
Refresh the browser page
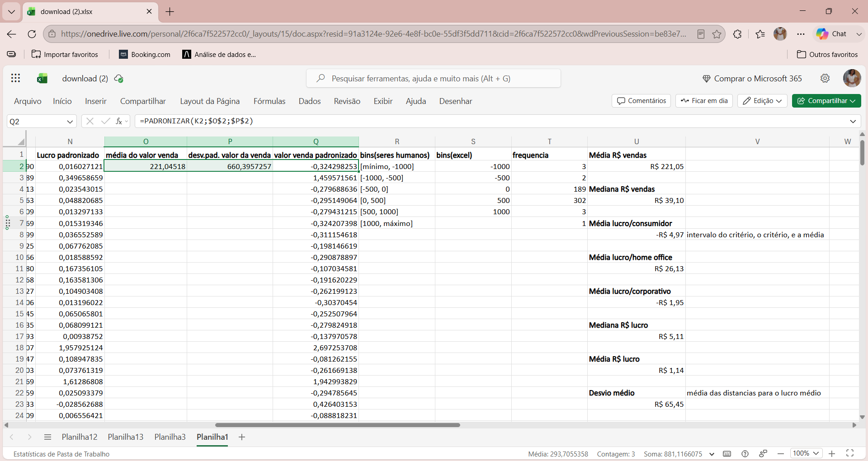pyautogui.click(x=32, y=34)
